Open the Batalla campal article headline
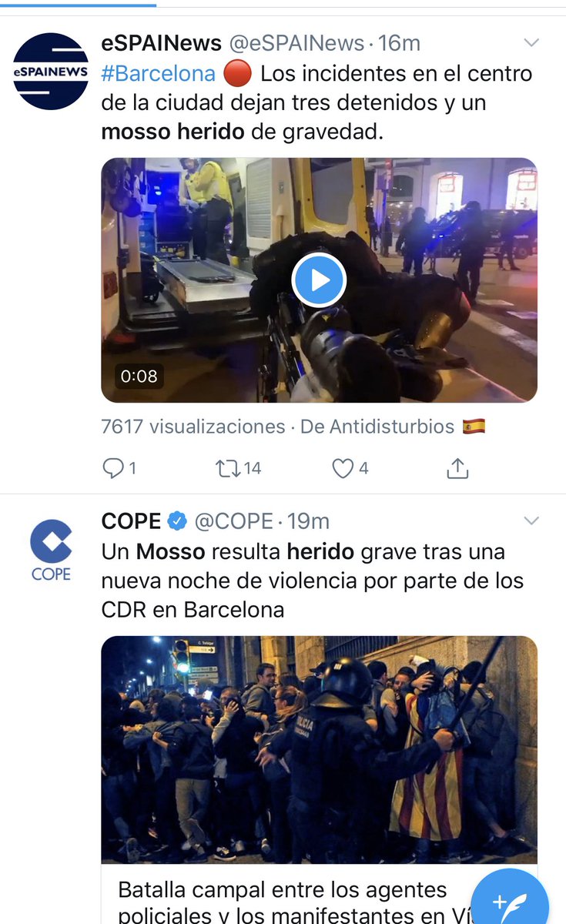566x924 pixels. coord(319,899)
